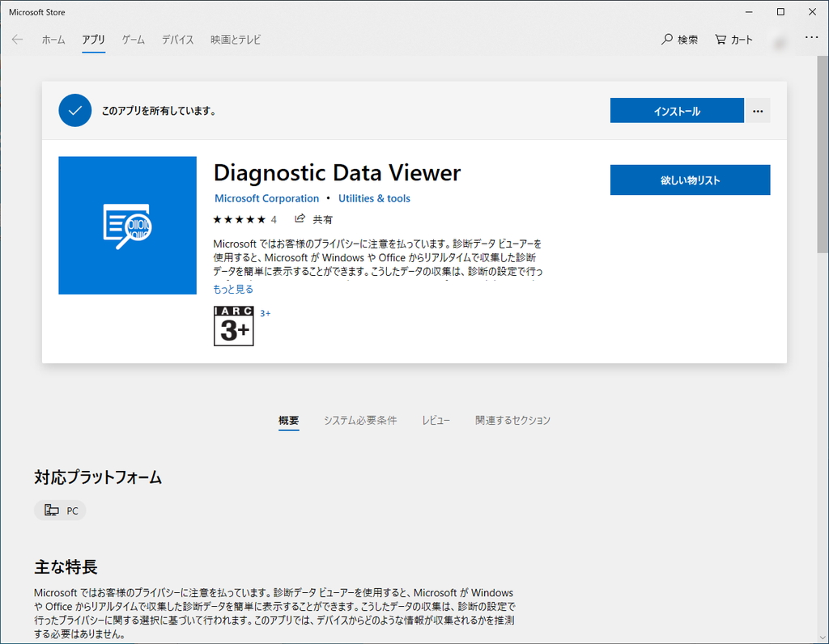Image resolution: width=829 pixels, height=644 pixels.
Task: Click the インストール button
Action: (677, 110)
